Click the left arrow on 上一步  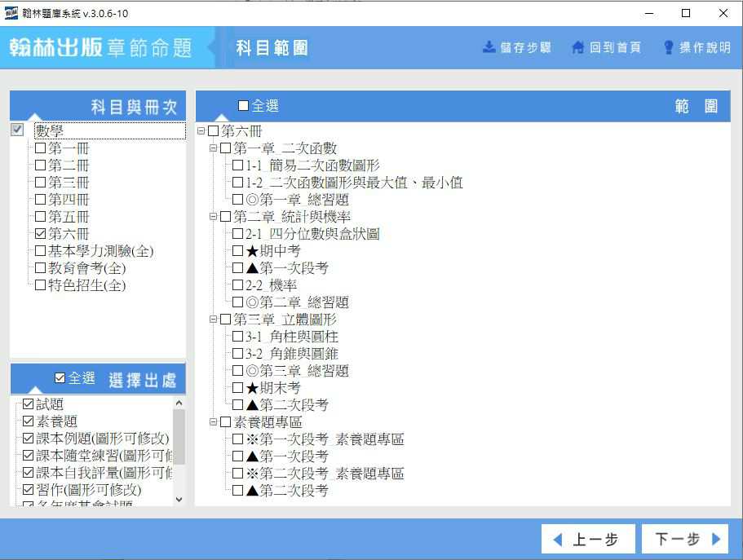point(558,539)
